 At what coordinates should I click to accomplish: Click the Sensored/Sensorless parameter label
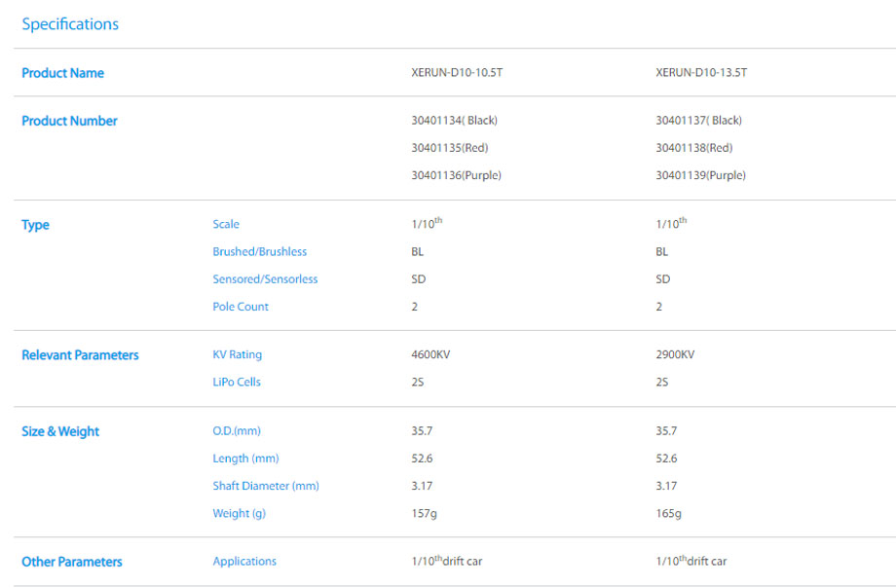(x=265, y=279)
